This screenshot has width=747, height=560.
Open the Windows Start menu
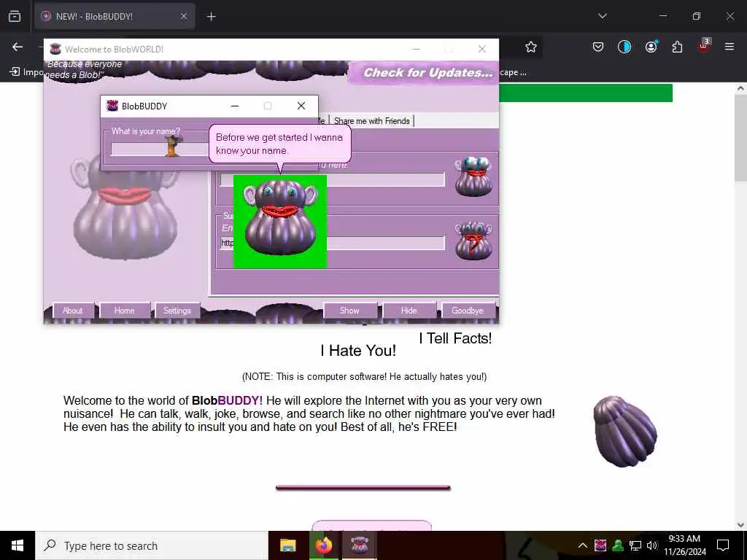click(18, 545)
